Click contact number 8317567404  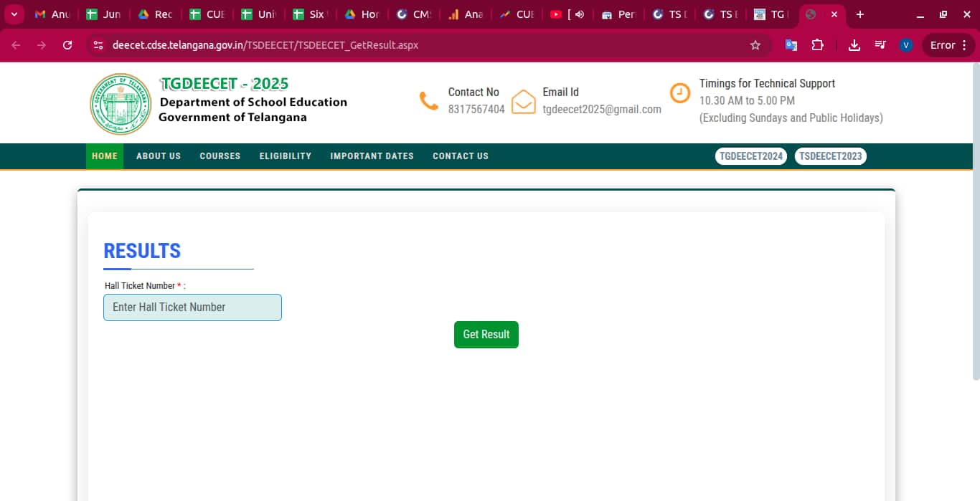click(x=476, y=110)
